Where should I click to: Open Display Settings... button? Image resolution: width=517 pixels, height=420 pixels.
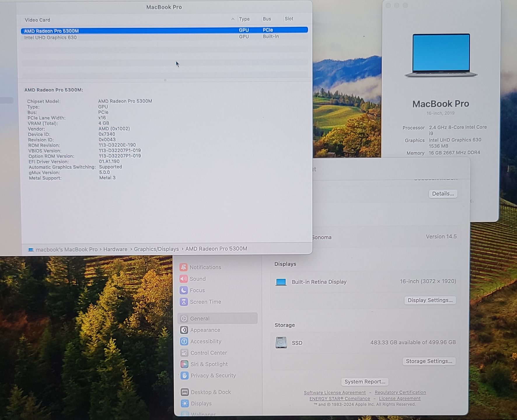coord(430,300)
